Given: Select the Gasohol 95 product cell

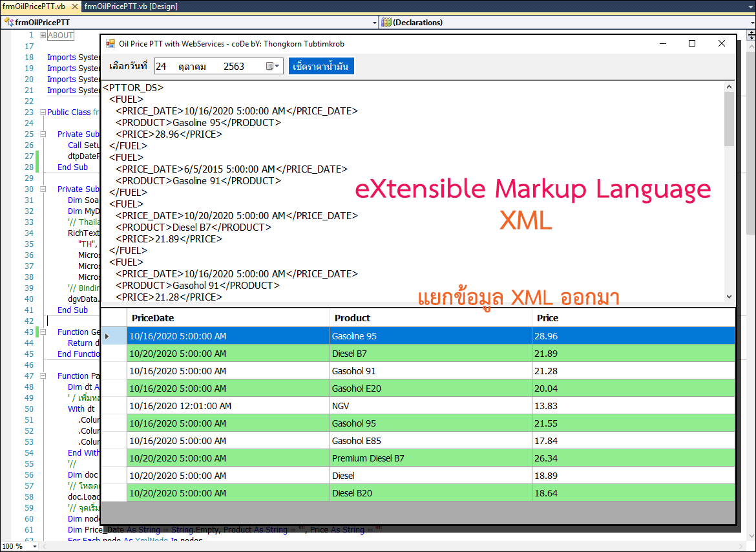Looking at the screenshot, I should click(430, 423).
